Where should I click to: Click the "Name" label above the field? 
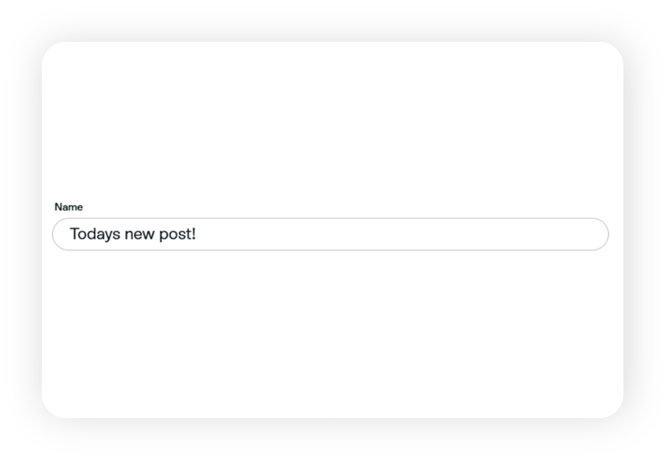click(68, 207)
